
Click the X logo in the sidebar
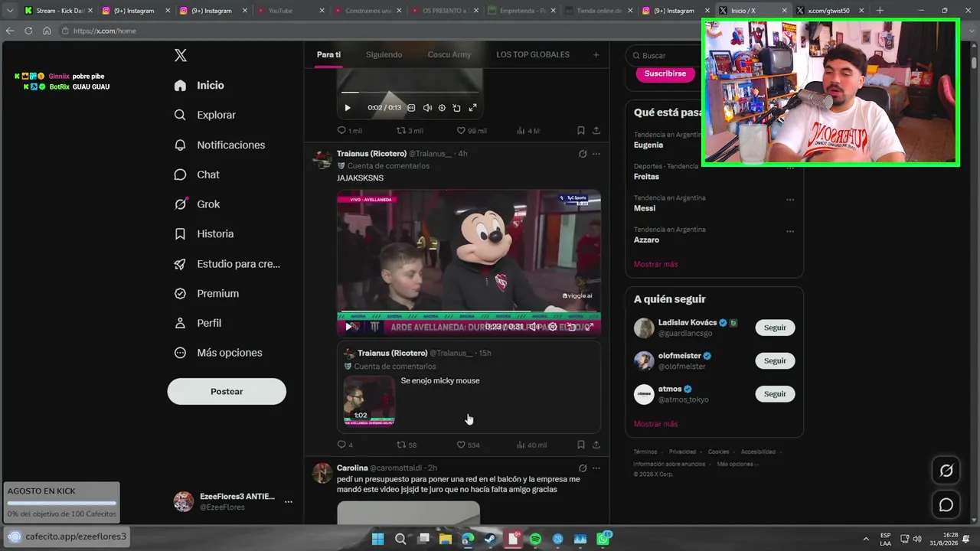point(181,55)
